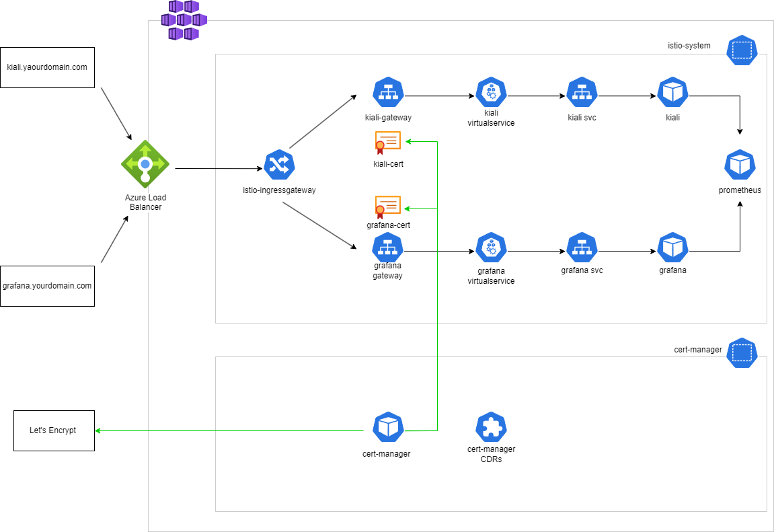Click the kiali-gateway icon
This screenshot has width=774, height=532.
pos(388,91)
